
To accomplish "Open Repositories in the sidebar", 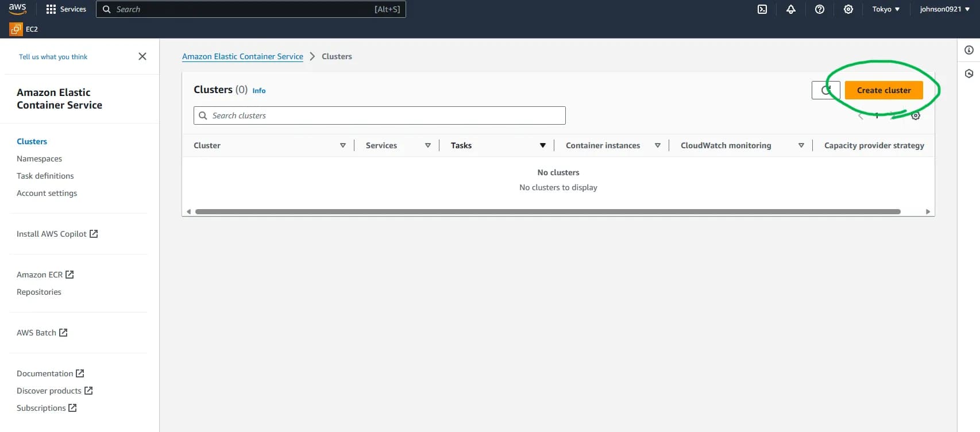I will pyautogui.click(x=38, y=292).
